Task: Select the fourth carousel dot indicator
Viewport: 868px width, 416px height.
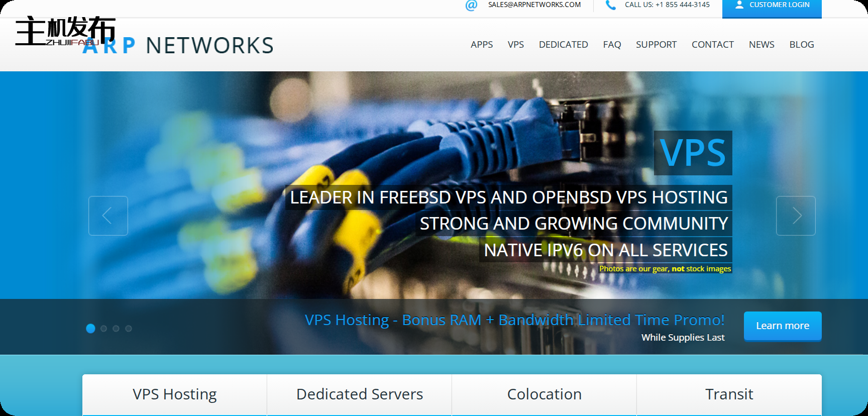Action: point(129,329)
